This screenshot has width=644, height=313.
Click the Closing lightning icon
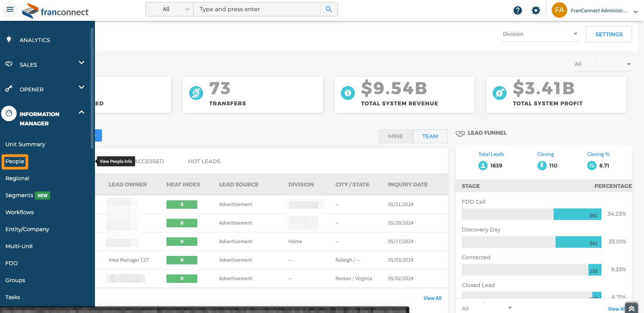542,166
